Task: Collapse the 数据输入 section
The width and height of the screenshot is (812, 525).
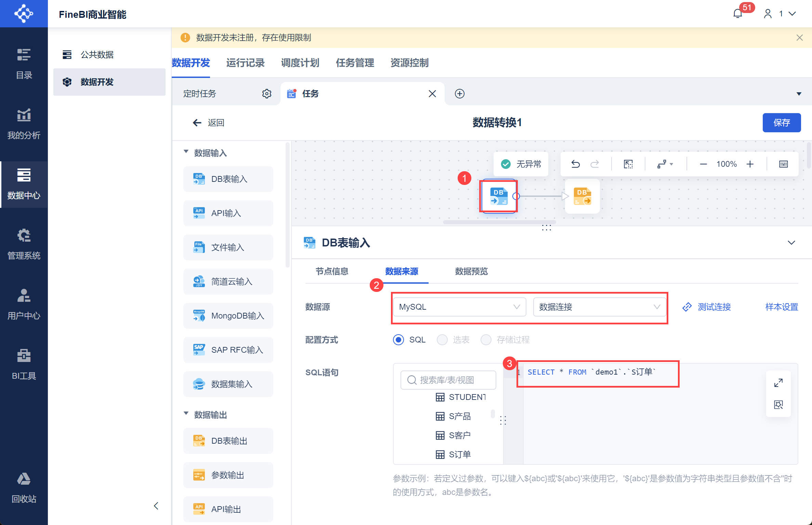Action: (x=186, y=152)
